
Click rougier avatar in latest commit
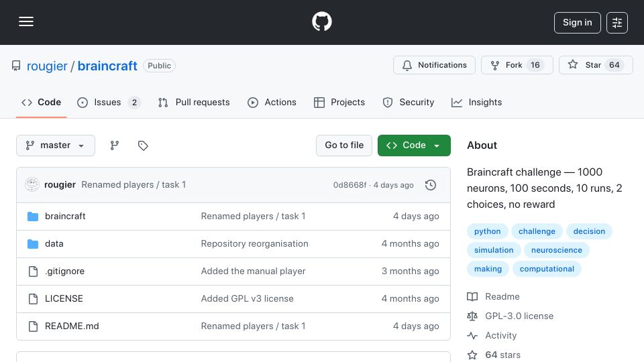click(x=32, y=185)
